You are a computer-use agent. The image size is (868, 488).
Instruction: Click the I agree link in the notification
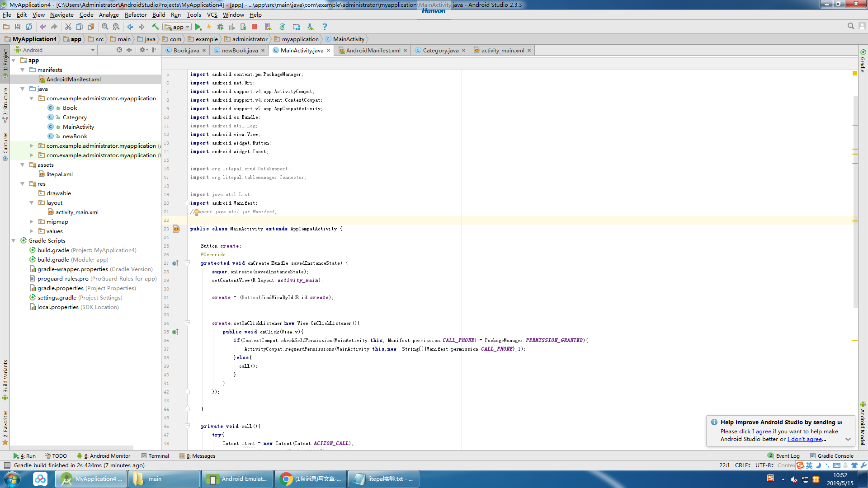(x=762, y=432)
